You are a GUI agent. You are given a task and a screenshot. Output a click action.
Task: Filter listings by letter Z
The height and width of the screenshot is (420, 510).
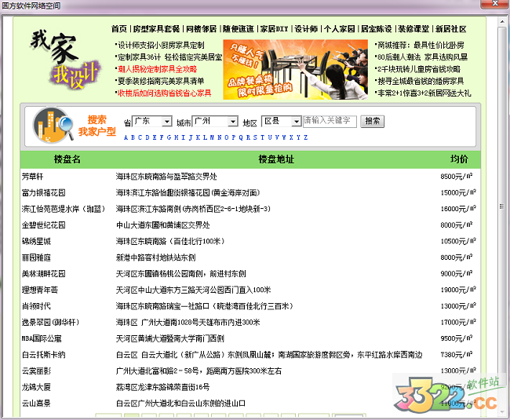click(305, 137)
